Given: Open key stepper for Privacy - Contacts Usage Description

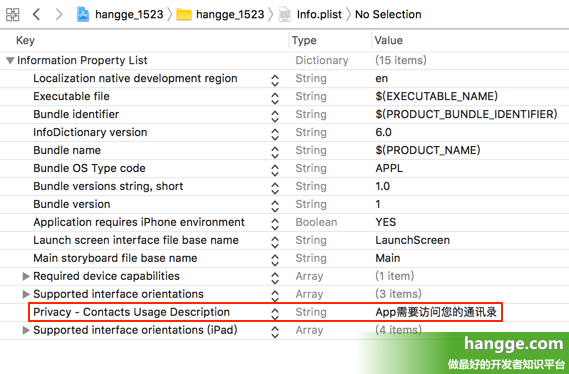Looking at the screenshot, I should pos(275,314).
